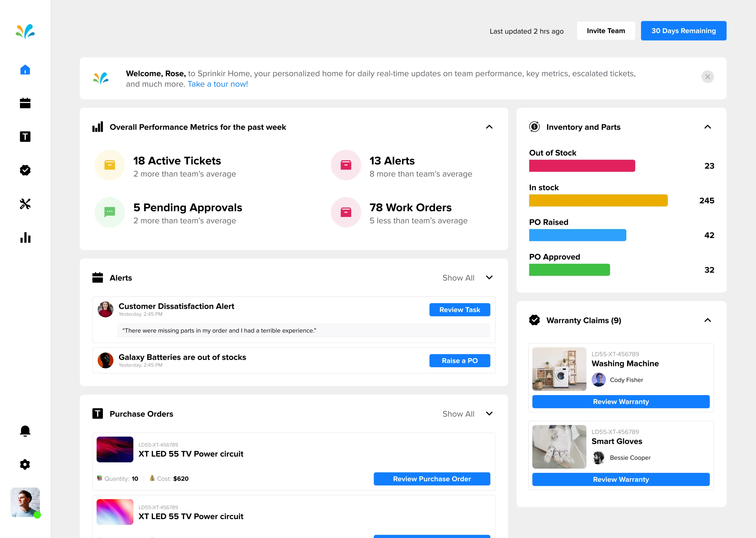Click the Washing Machine product image
The width and height of the screenshot is (756, 538).
pos(559,369)
